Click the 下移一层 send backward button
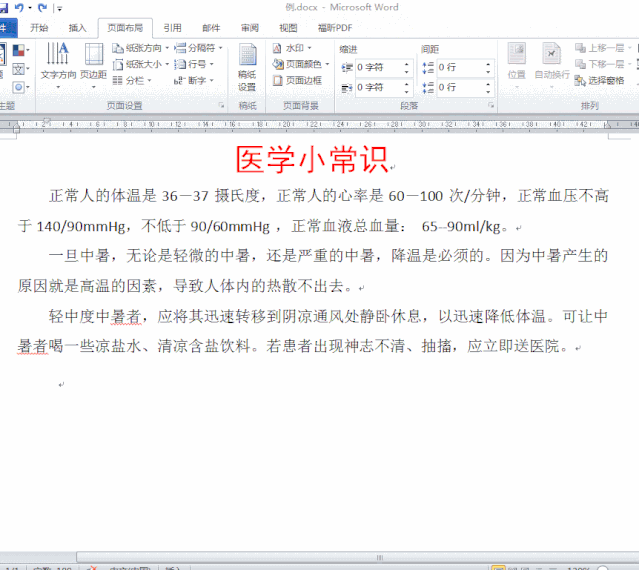 coord(603,64)
